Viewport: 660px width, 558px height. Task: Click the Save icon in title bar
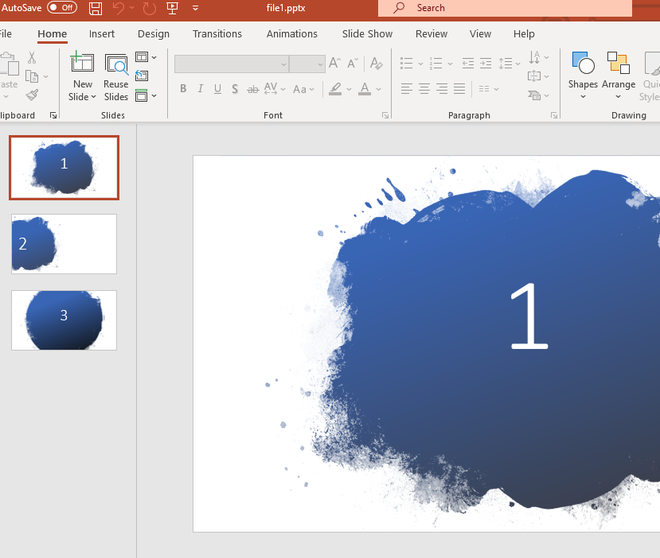(96, 8)
